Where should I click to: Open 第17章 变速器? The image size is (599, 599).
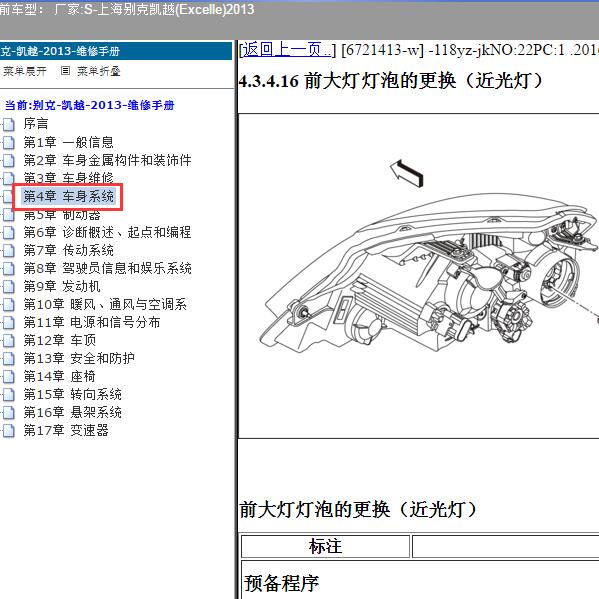66,430
